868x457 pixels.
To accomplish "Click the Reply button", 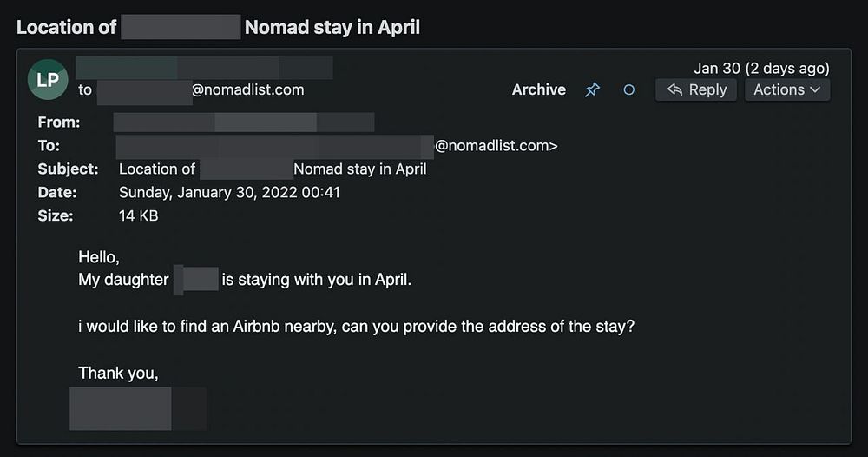I will (x=696, y=89).
